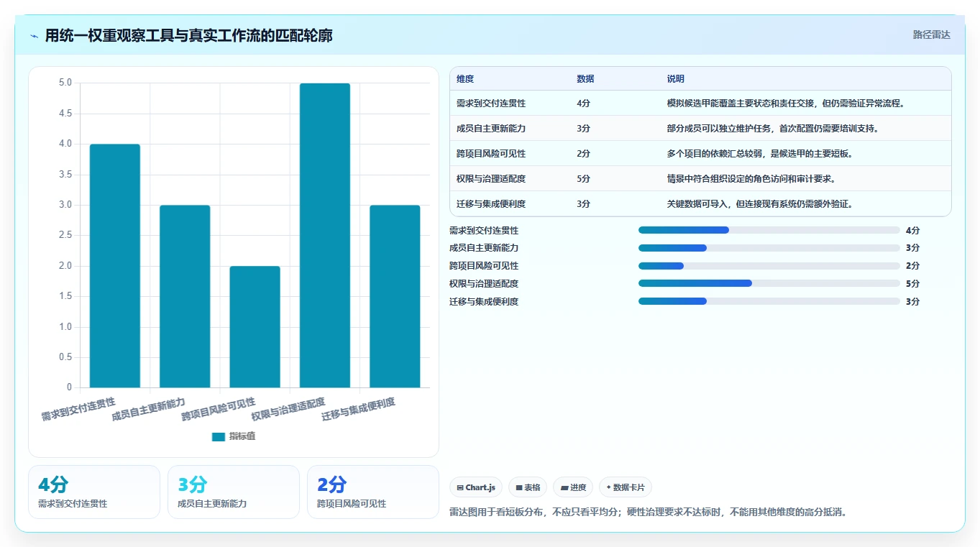Open the 3分 成员自主更新能力 data card
The image size is (980, 547).
234,492
